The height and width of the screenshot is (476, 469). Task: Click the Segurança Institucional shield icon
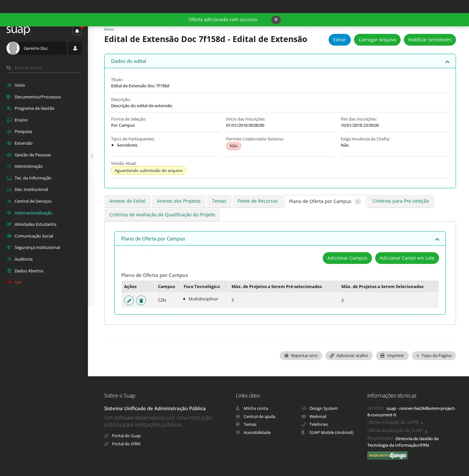click(x=9, y=248)
